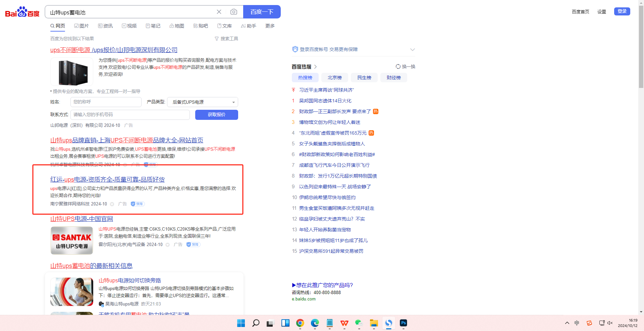Click the 您的称呼 name input field
The image size is (644, 331).
106,102
